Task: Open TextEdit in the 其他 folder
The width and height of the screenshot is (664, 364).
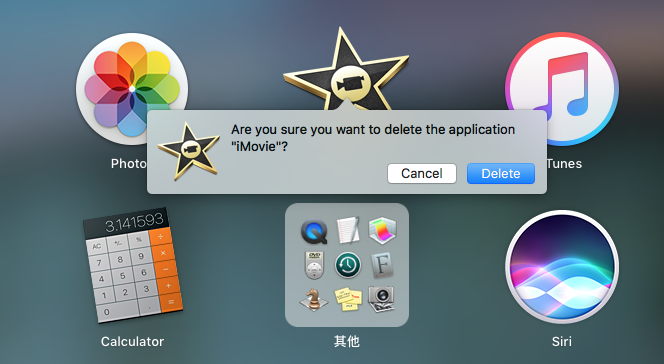Action: coord(348,231)
